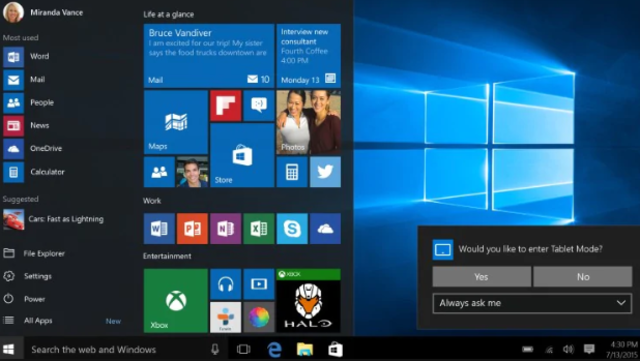
Task: Open the Monday 13 calendar tile
Action: pyautogui.click(x=309, y=56)
